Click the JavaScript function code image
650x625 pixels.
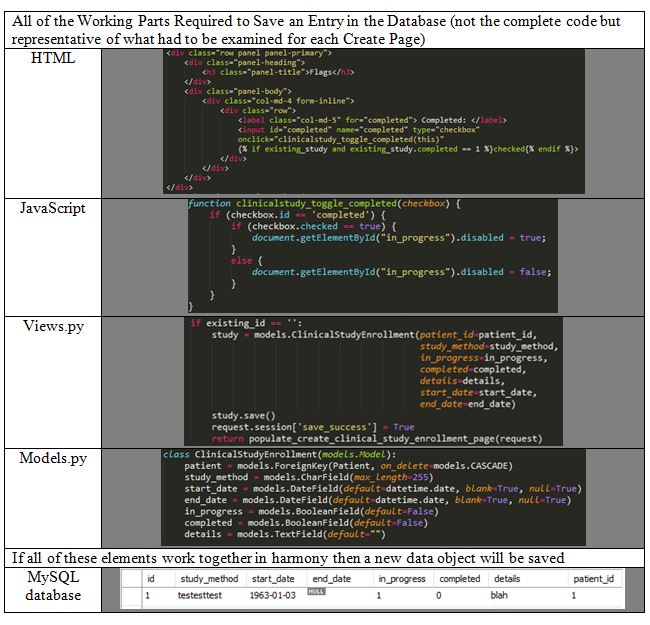click(372, 255)
